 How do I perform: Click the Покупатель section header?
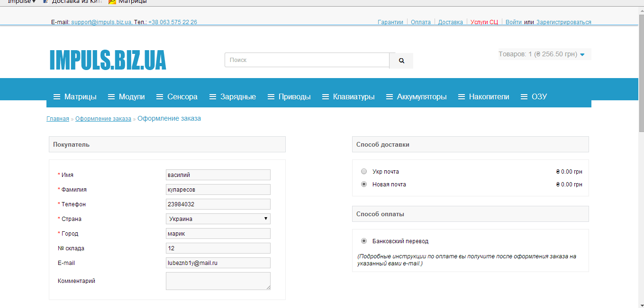coord(167,144)
